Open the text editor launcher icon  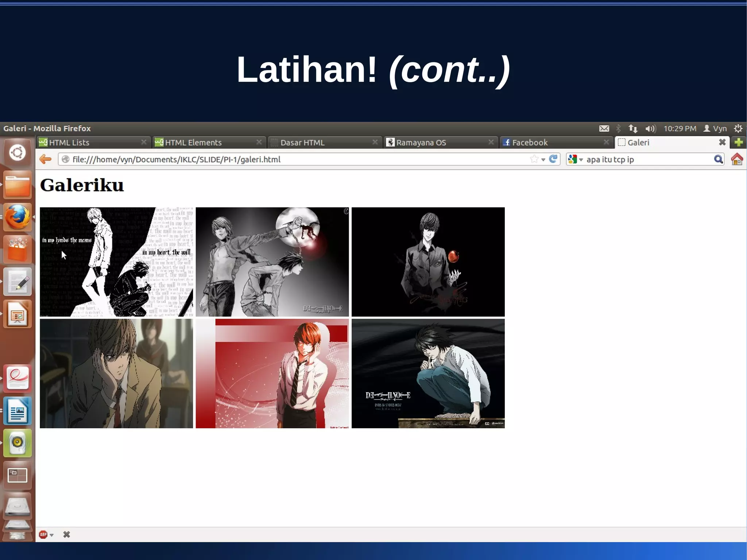(17, 282)
